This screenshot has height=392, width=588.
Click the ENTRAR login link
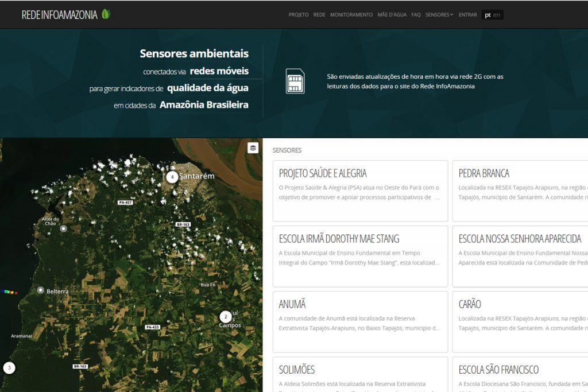point(467,15)
